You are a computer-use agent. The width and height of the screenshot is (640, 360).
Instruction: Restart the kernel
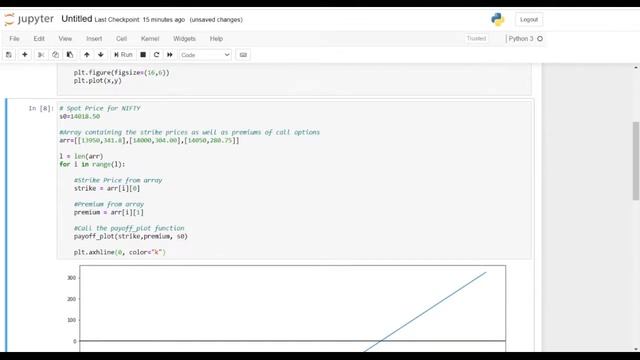coord(156,55)
